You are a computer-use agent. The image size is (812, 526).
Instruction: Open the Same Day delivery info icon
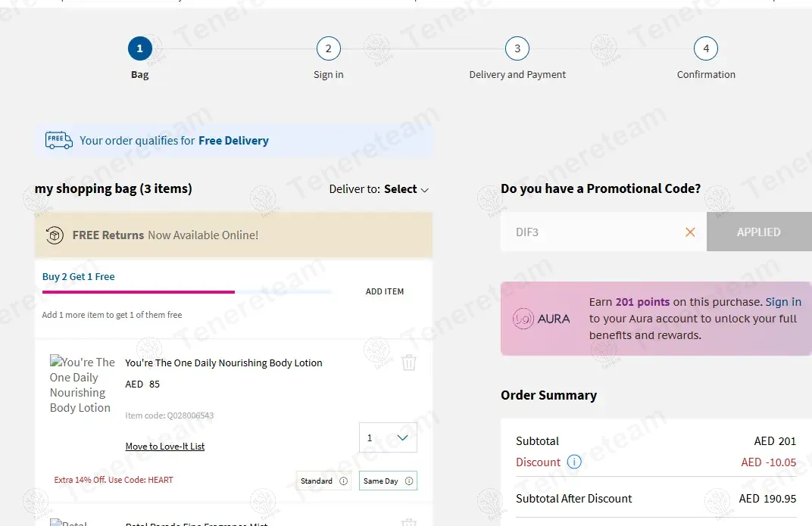(408, 481)
